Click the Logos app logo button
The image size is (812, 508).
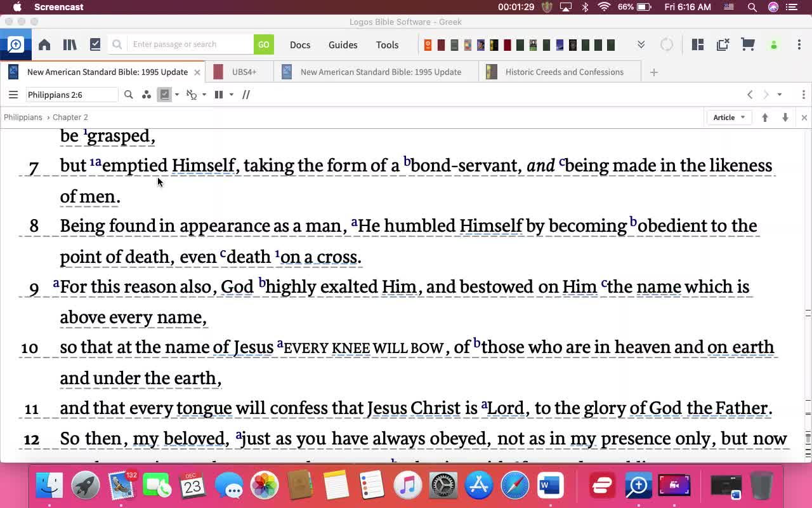coord(15,44)
